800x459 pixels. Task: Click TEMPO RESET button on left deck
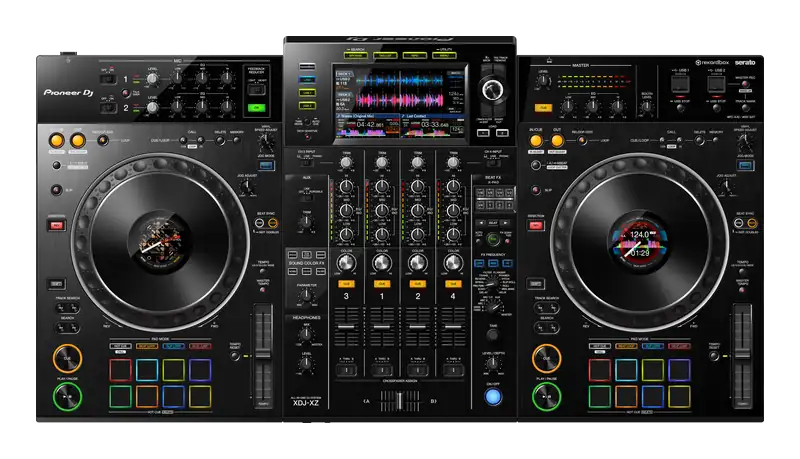click(x=235, y=356)
